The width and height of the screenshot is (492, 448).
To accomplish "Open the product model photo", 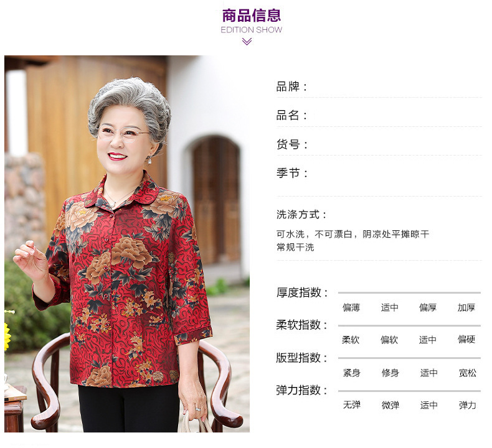I will (127, 244).
